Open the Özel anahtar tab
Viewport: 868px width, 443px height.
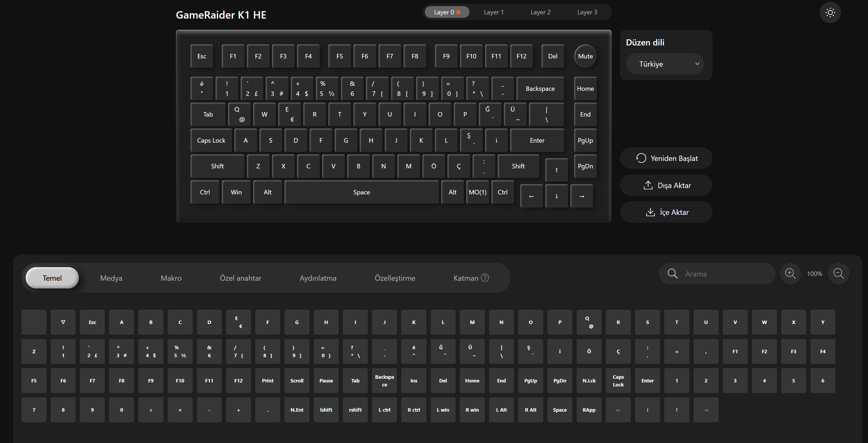[x=241, y=278]
